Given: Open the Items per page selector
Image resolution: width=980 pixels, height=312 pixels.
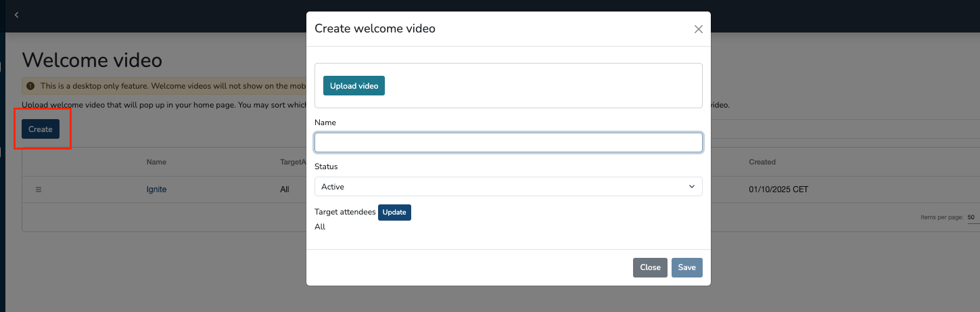Looking at the screenshot, I should pyautogui.click(x=971, y=217).
